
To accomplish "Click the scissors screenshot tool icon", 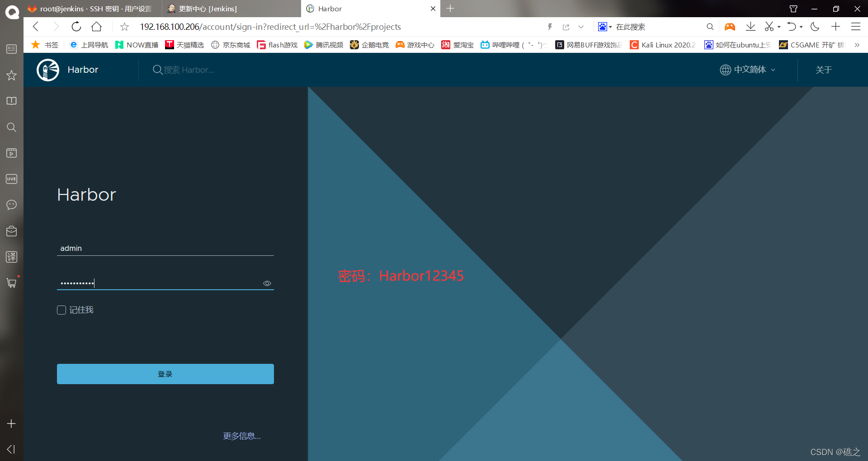I will point(769,27).
